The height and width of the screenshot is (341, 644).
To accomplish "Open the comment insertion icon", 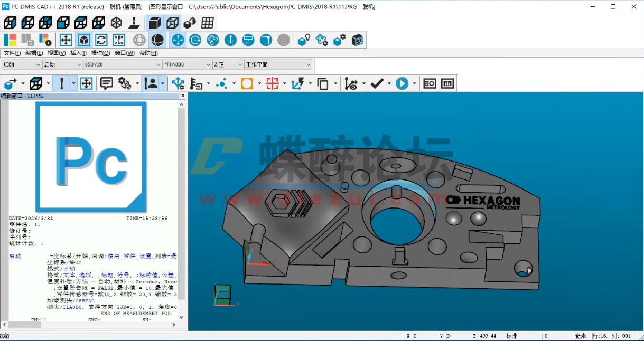I will 106,83.
